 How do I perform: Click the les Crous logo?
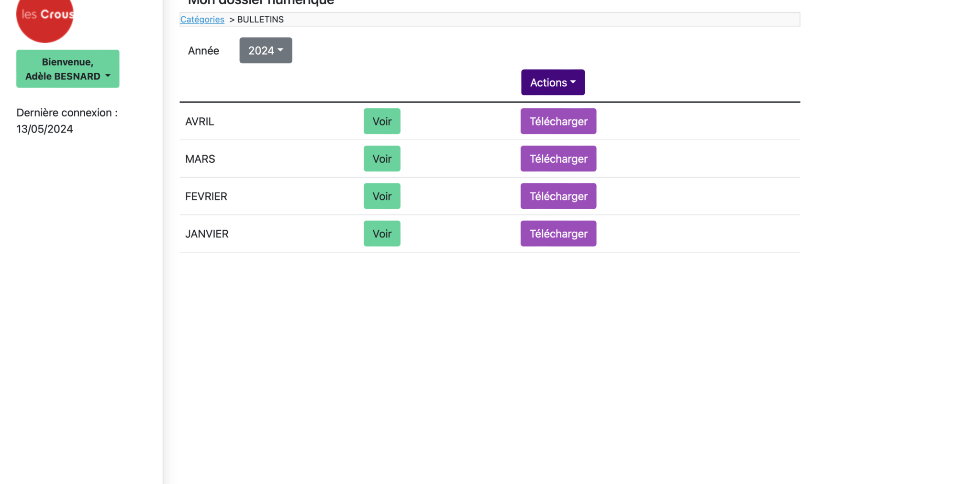coord(45,17)
